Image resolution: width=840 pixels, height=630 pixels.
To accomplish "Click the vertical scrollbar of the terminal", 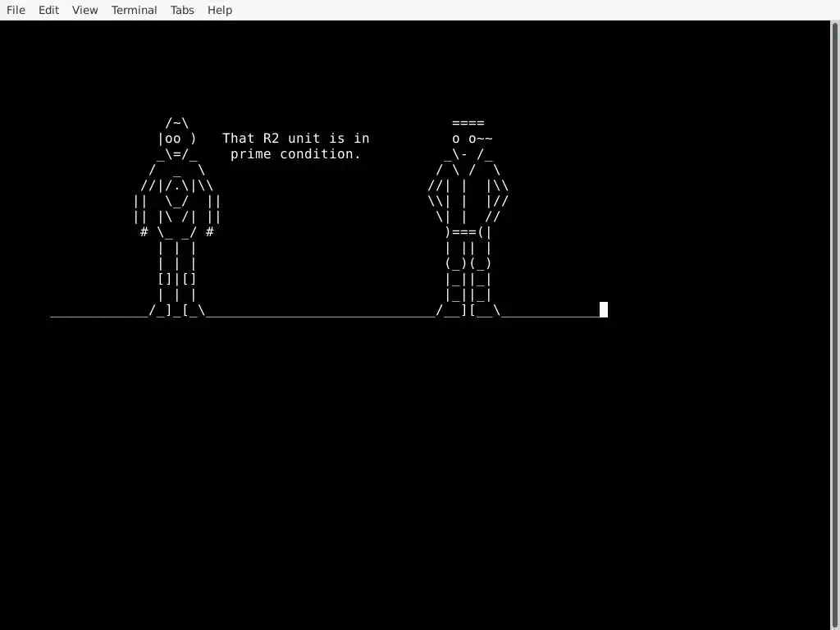I will click(x=835, y=325).
